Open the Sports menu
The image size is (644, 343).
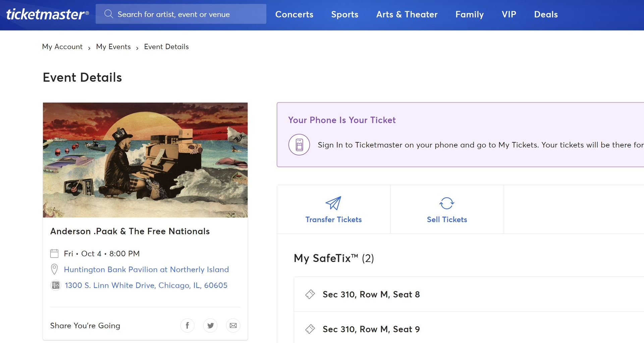[x=344, y=14]
